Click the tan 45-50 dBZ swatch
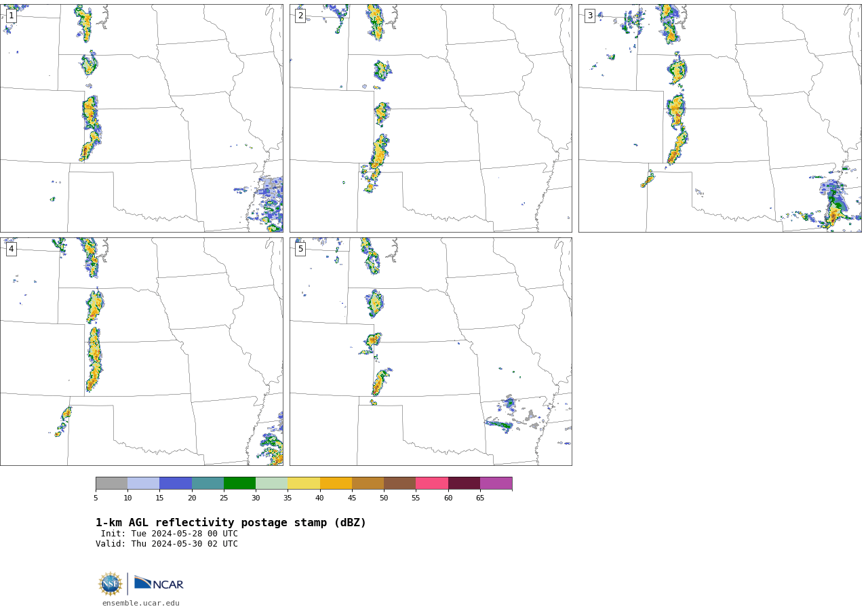This screenshot has height=611, width=868. 368,484
